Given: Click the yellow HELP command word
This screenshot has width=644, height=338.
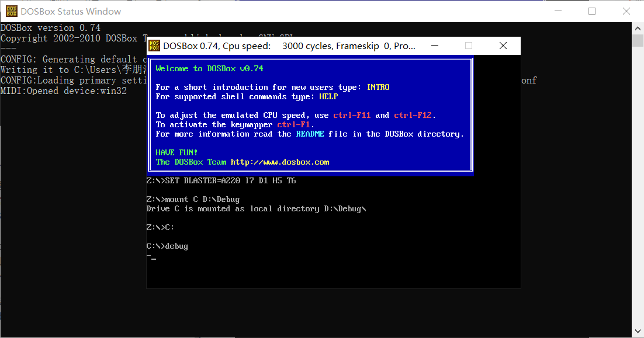Looking at the screenshot, I should [328, 96].
